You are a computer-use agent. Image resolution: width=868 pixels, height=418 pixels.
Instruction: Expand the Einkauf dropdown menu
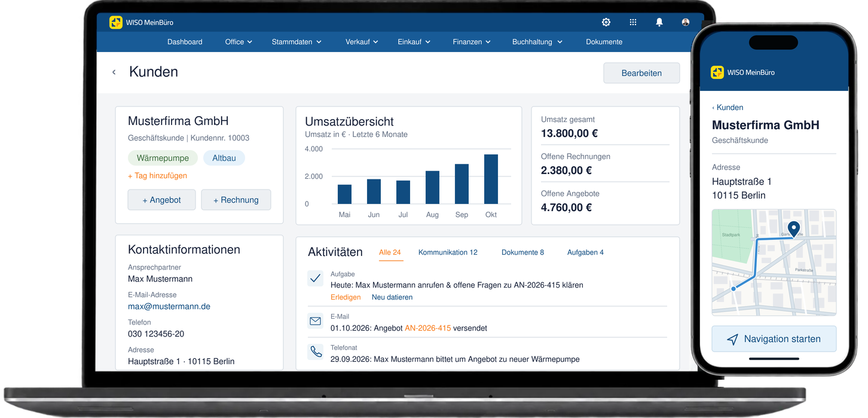pos(414,42)
